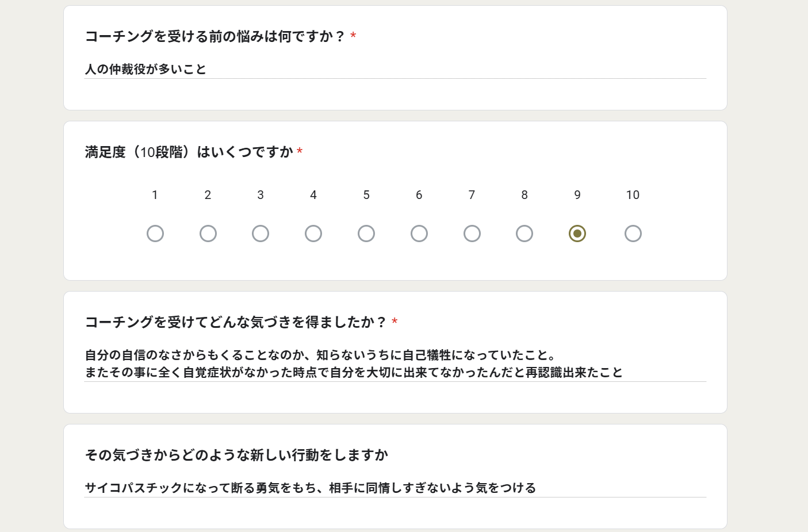Click the answer field containing 人の仲裁役が多いこと

[395, 70]
